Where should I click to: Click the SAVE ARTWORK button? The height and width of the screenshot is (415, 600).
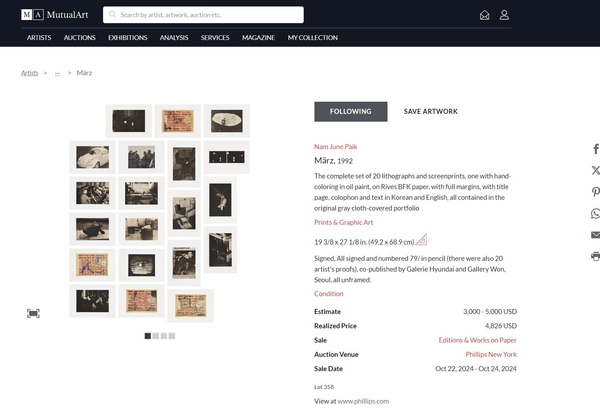430,111
